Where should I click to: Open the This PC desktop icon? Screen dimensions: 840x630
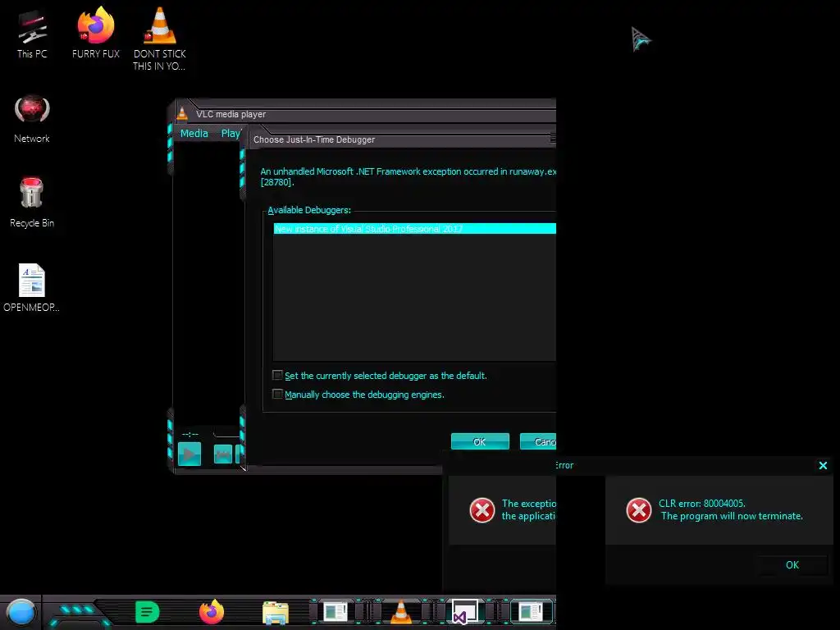32,33
